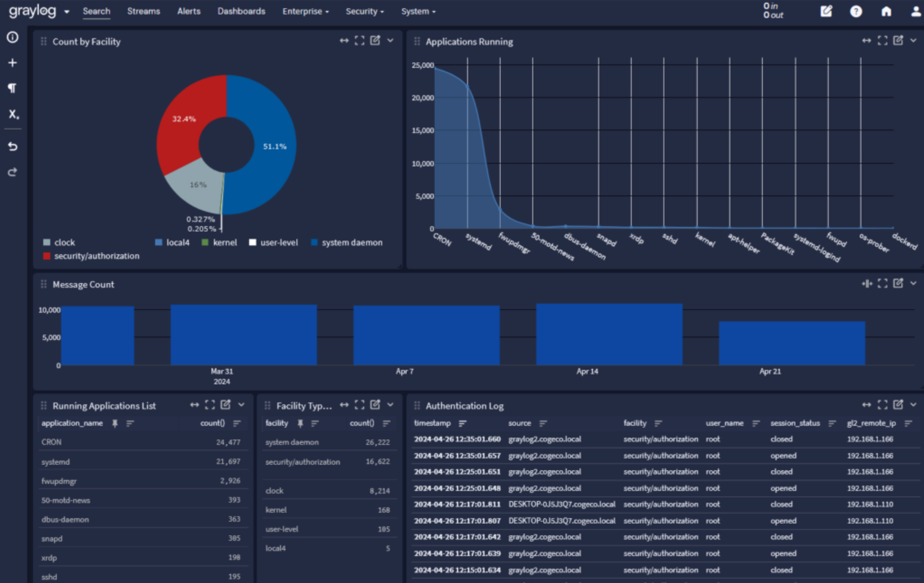Select the fields sidebar icon
This screenshot has height=583, width=924.
(12, 114)
